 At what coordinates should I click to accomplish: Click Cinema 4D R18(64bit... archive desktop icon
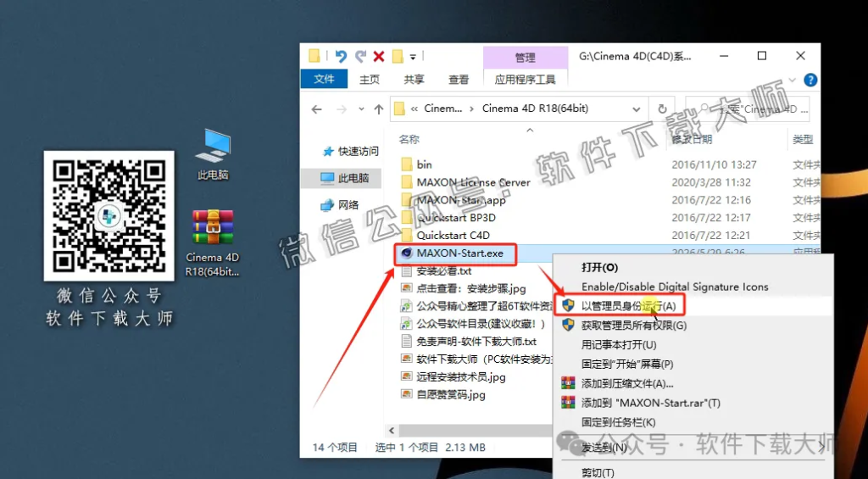pos(213,242)
